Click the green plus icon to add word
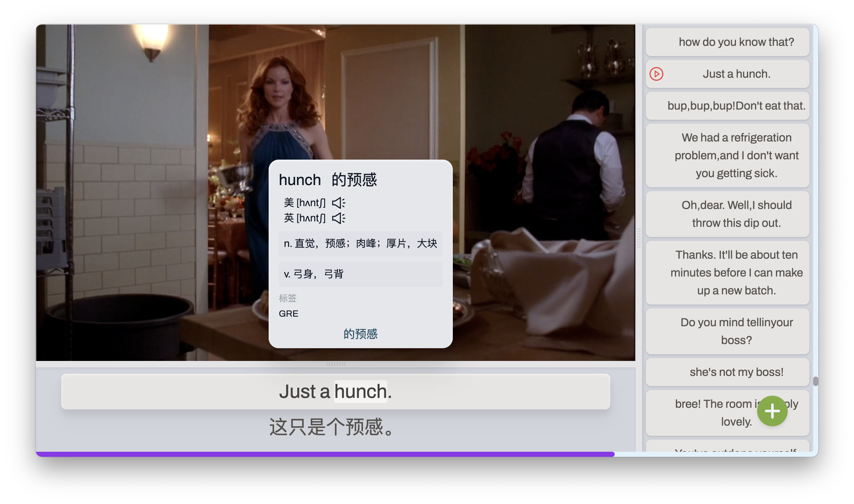854x504 pixels. 774,411
